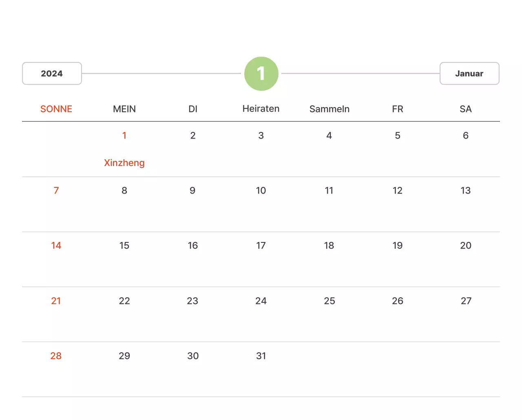The width and height of the screenshot is (522, 420).
Task: Select the SONNE column header
Action: tap(56, 109)
